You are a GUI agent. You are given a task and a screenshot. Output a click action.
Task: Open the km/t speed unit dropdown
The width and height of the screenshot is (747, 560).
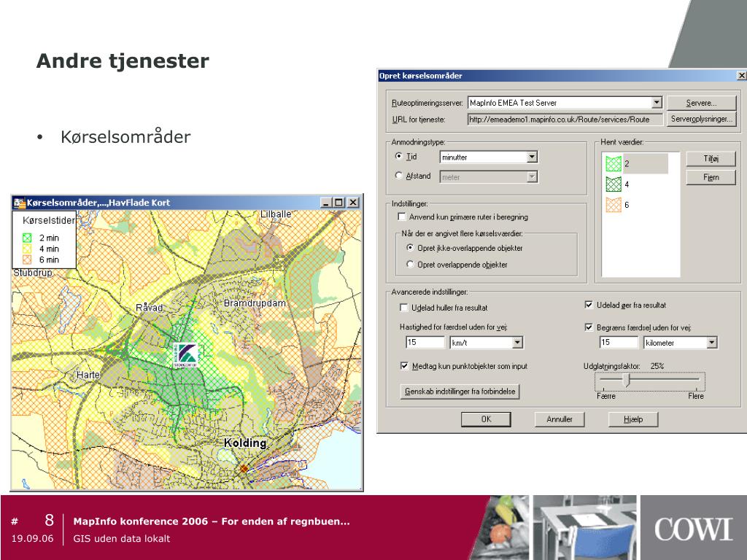[517, 343]
